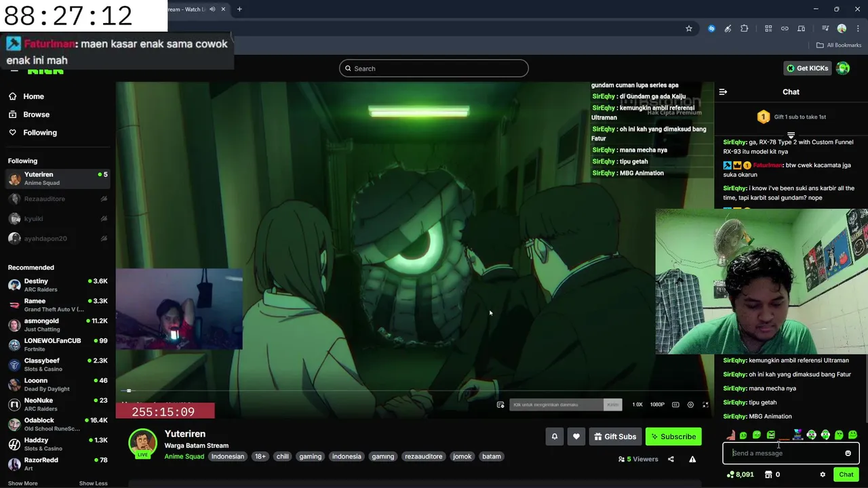Select the rezaauditore tag
Image resolution: width=868 pixels, height=488 pixels.
[423, 457]
